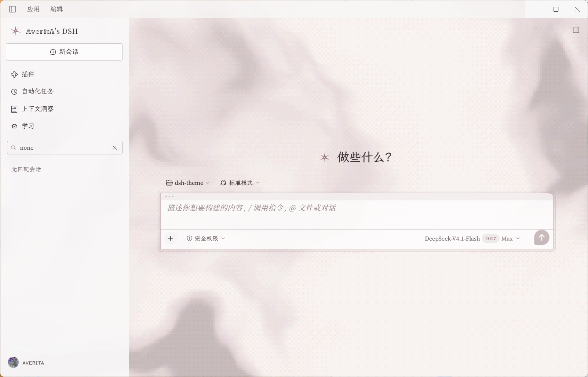Send the message with the arrow button
Screen dimensions: 588x377
[x=542, y=238]
